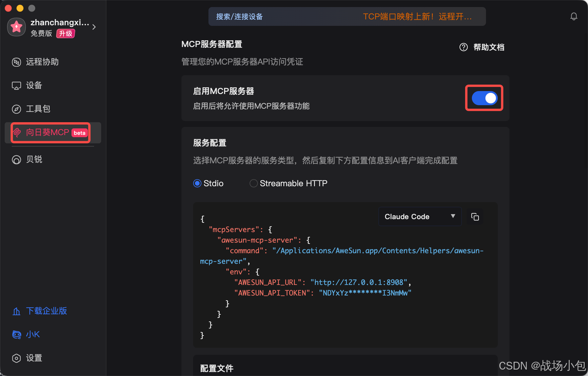Viewport: 588px width, 376px height.
Task: Click the "mcpServers" key in JSON
Action: click(x=234, y=230)
